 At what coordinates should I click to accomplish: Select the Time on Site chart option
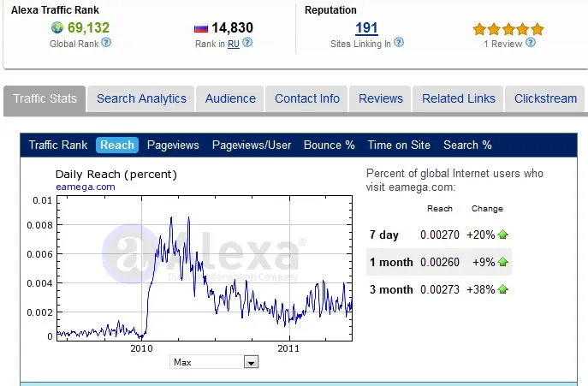point(399,145)
